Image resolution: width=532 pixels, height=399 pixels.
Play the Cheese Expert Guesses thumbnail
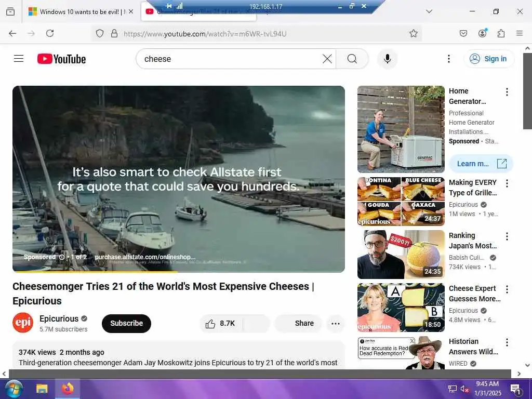coord(401,308)
